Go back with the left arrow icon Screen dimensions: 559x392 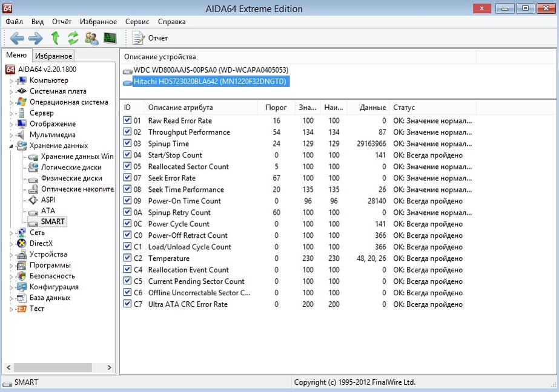17,38
